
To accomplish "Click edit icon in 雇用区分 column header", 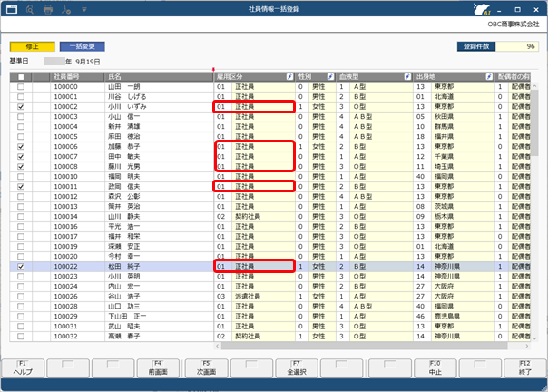I will tap(289, 76).
